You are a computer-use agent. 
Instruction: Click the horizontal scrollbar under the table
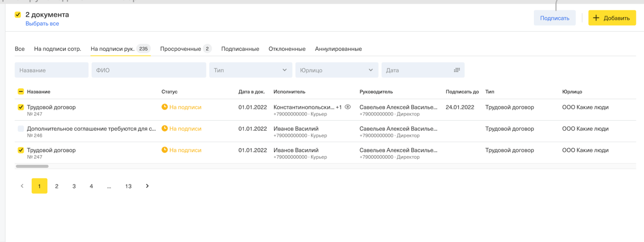32,166
